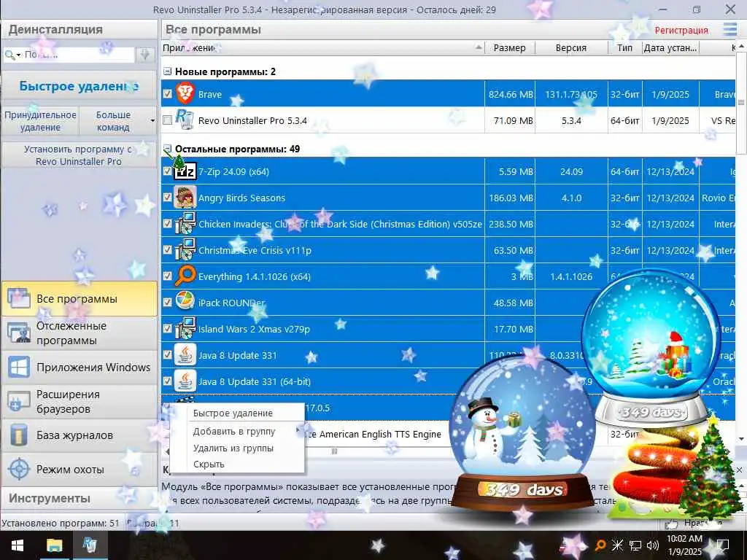The image size is (747, 560).
Task: Open the Приложения Windows module
Action: pyautogui.click(x=79, y=367)
